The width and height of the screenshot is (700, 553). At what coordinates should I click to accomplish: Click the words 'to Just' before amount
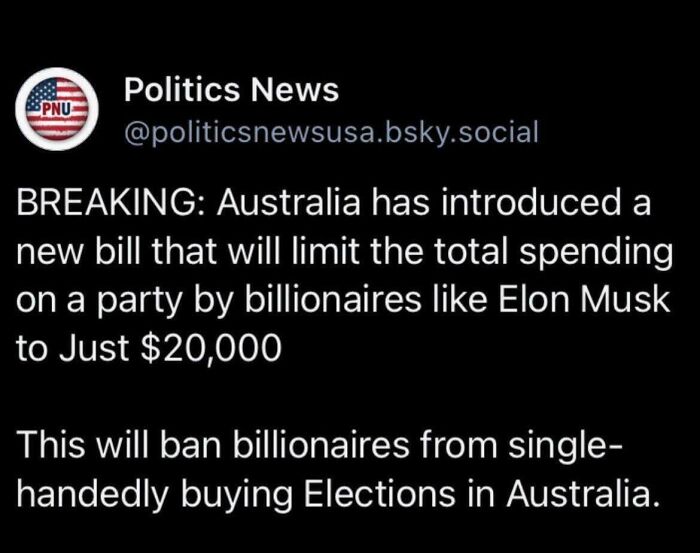point(73,348)
